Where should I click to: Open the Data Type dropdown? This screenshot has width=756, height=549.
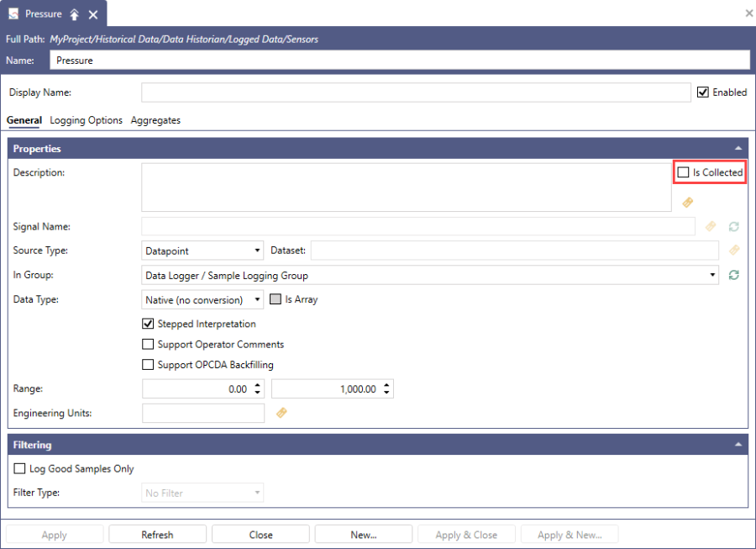(256, 299)
